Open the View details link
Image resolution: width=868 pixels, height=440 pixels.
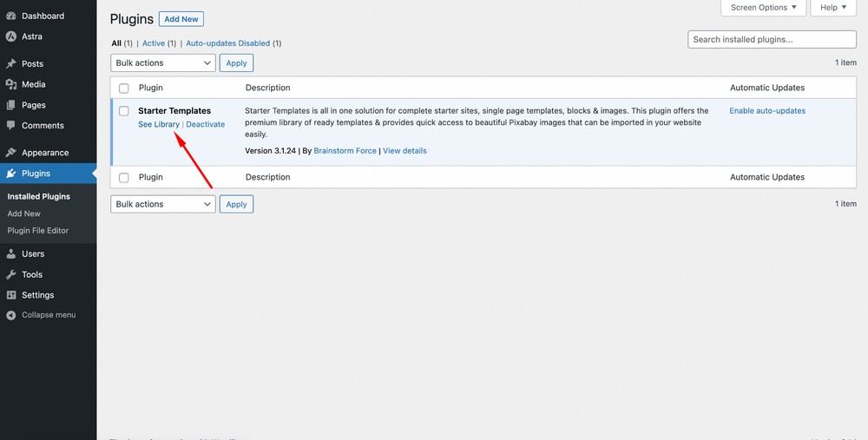click(x=404, y=151)
